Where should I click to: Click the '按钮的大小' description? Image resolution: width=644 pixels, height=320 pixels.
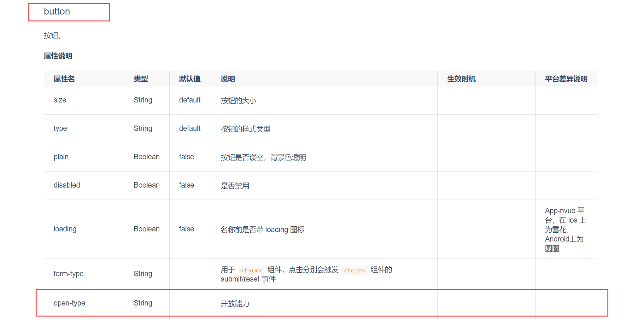click(238, 101)
